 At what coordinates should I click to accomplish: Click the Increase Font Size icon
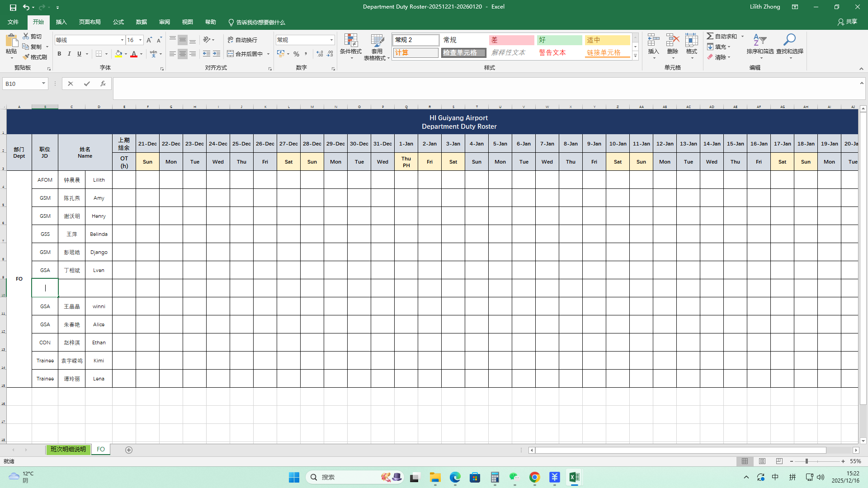pos(149,40)
